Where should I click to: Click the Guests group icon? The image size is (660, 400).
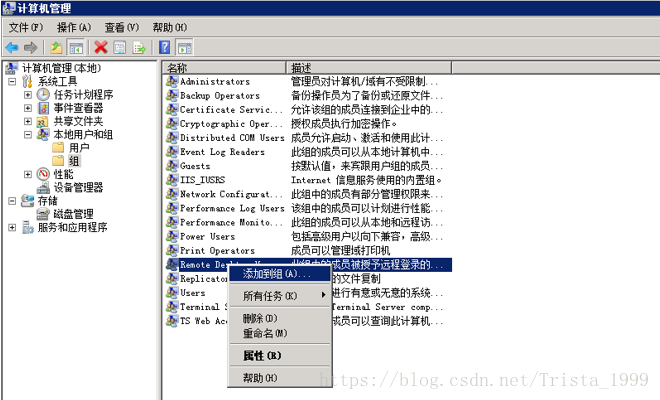172,165
